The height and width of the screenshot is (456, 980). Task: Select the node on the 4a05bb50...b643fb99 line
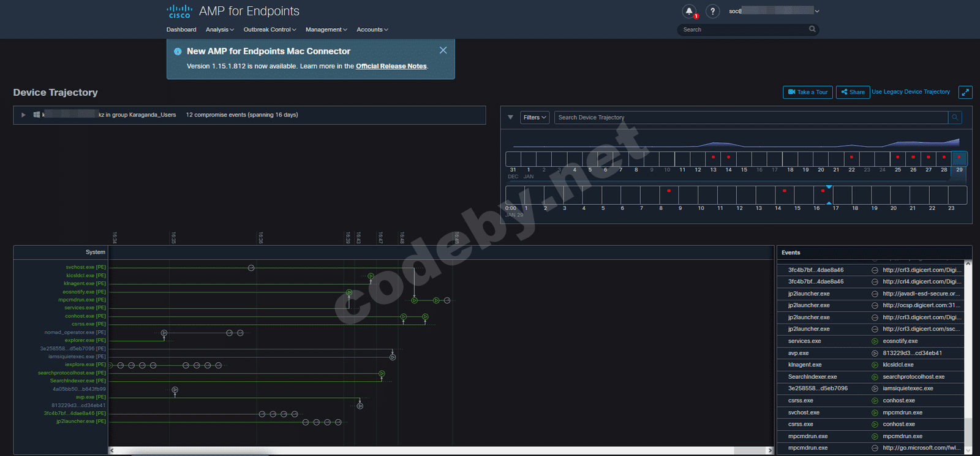(x=175, y=390)
